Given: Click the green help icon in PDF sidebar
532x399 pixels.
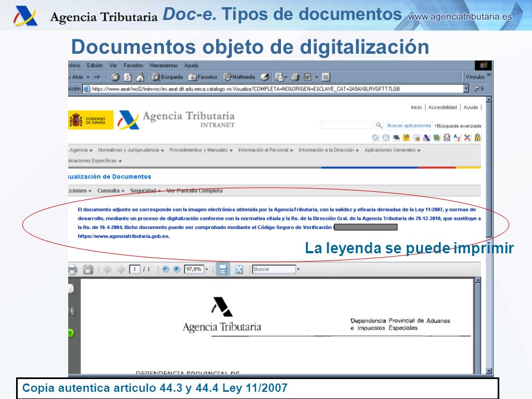Looking at the screenshot, I should click(x=70, y=333).
